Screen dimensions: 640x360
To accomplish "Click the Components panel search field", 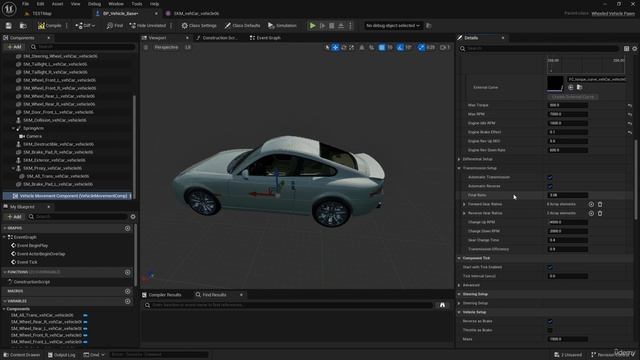I will click(82, 47).
